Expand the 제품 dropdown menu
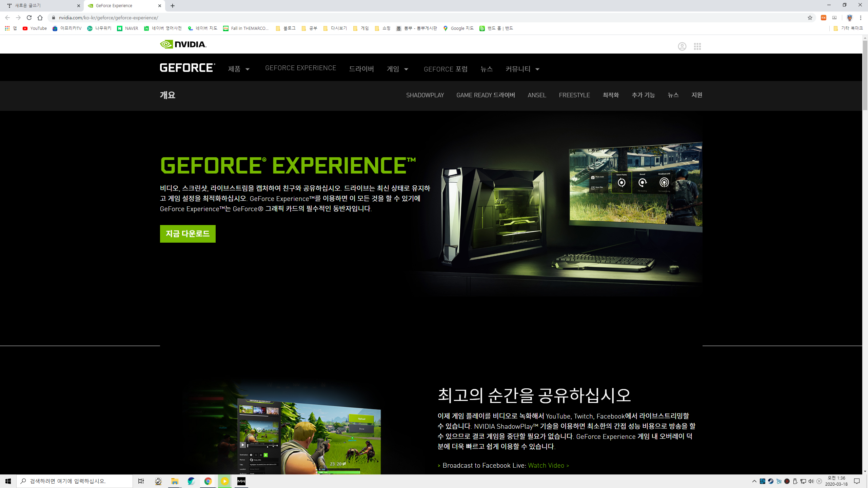The width and height of the screenshot is (868, 488). pos(239,69)
